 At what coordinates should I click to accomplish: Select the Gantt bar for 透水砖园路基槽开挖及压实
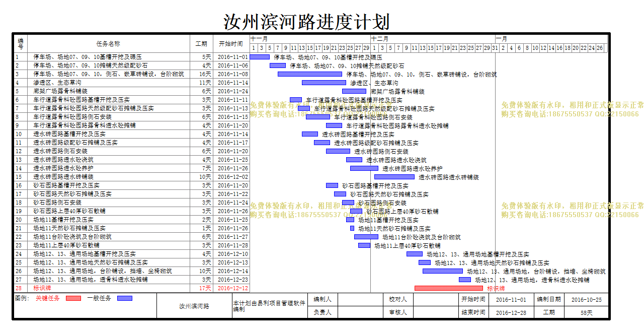click(x=310, y=134)
